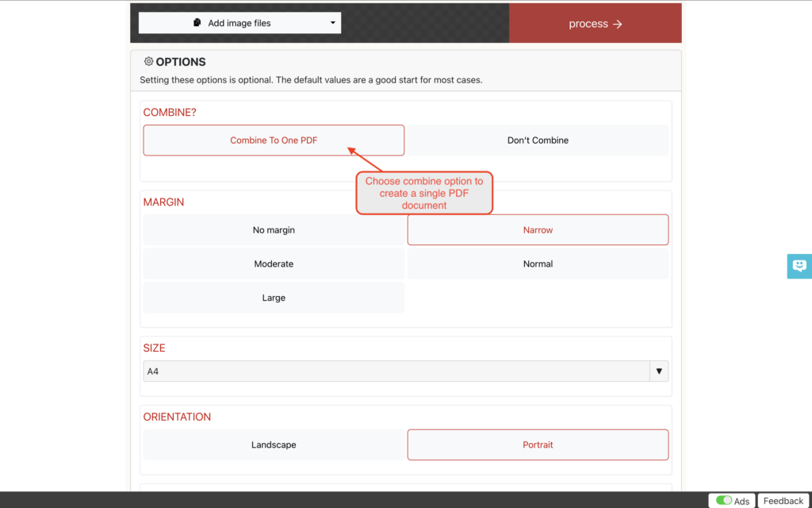The image size is (812, 508).
Task: Click the SIZE section label
Action: (155, 348)
